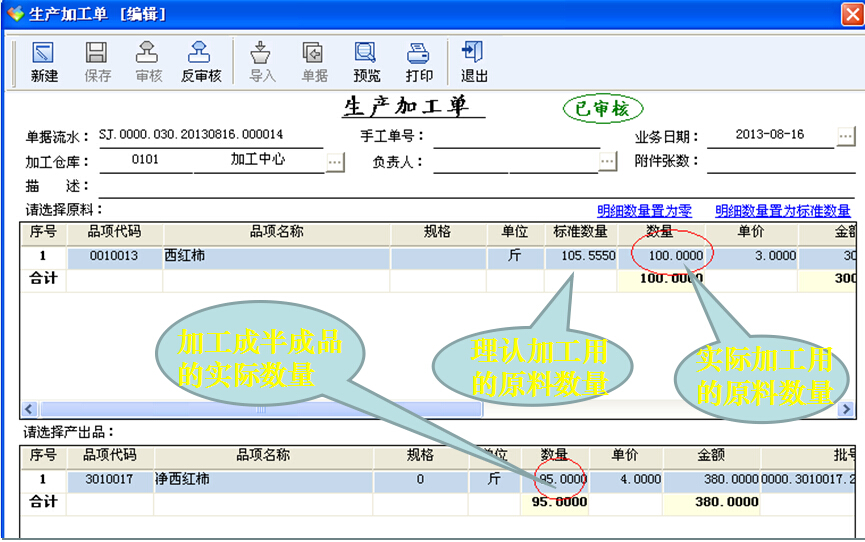The image size is (865, 542).
Task: Click the 审核 (Audit) toolbar icon
Action: [x=148, y=61]
